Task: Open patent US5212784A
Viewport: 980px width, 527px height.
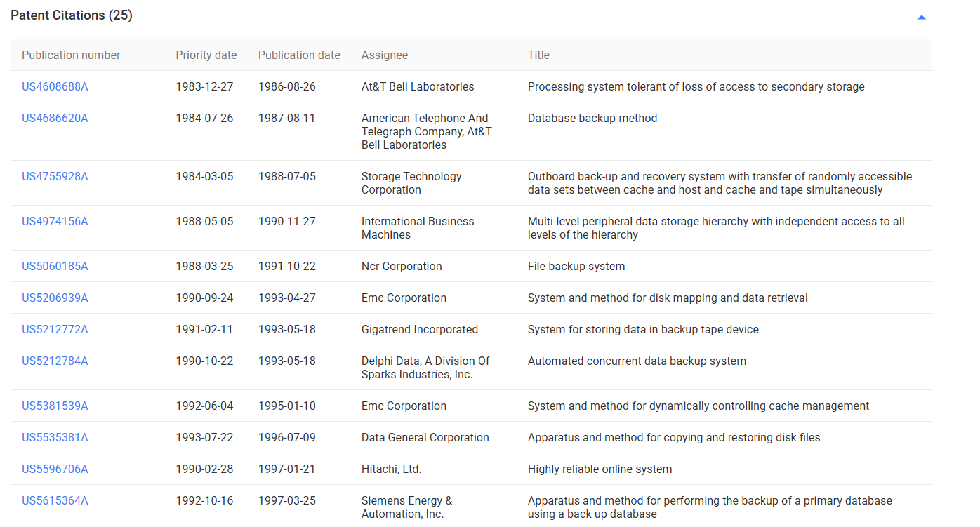Action: tap(55, 360)
